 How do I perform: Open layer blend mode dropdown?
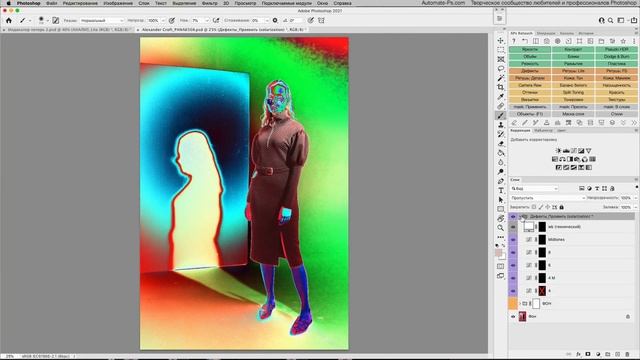[548, 198]
